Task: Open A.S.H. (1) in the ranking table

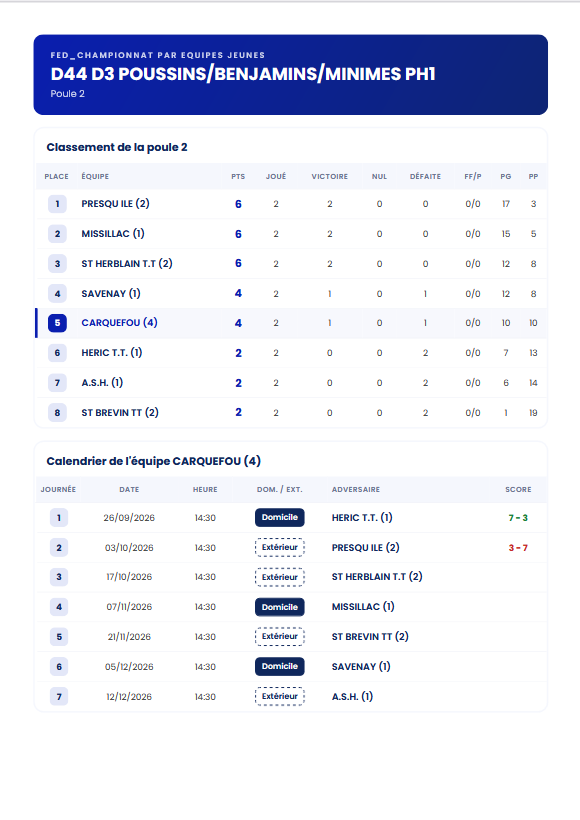Action: click(102, 383)
